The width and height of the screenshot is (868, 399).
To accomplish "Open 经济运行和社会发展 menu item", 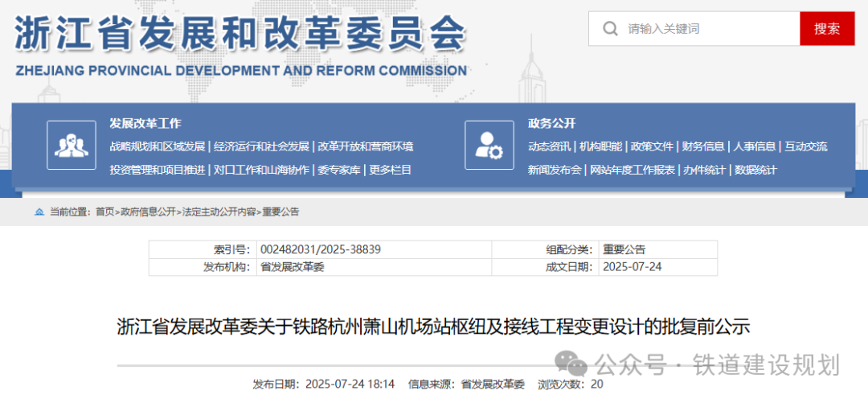I will pyautogui.click(x=261, y=146).
